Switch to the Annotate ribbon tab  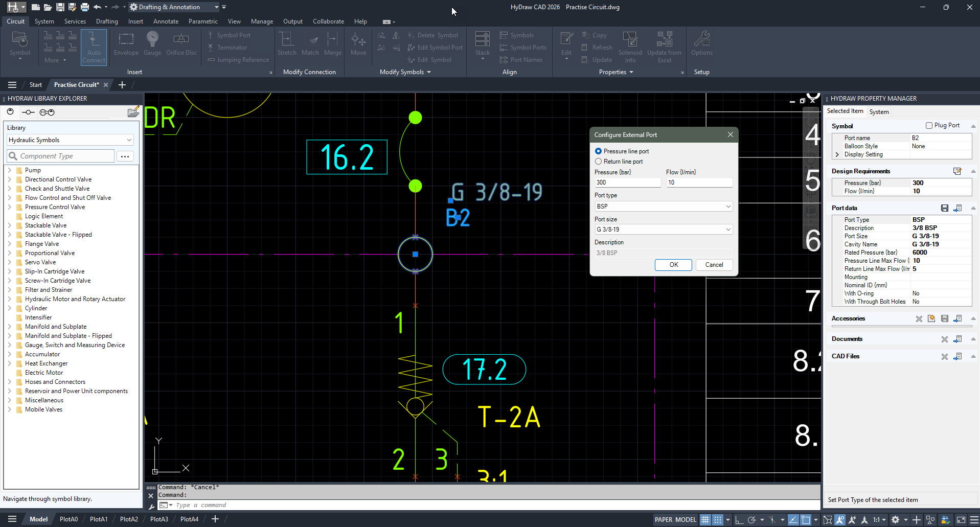(x=166, y=21)
